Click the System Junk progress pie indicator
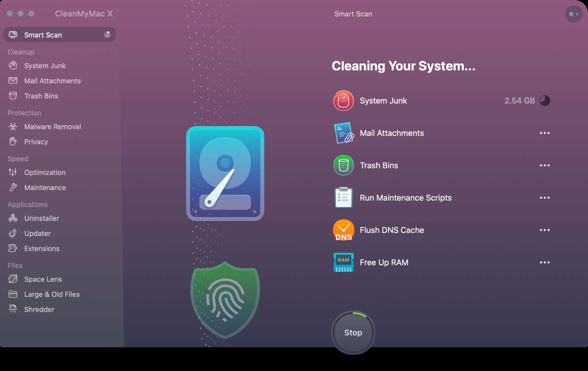 pos(545,101)
